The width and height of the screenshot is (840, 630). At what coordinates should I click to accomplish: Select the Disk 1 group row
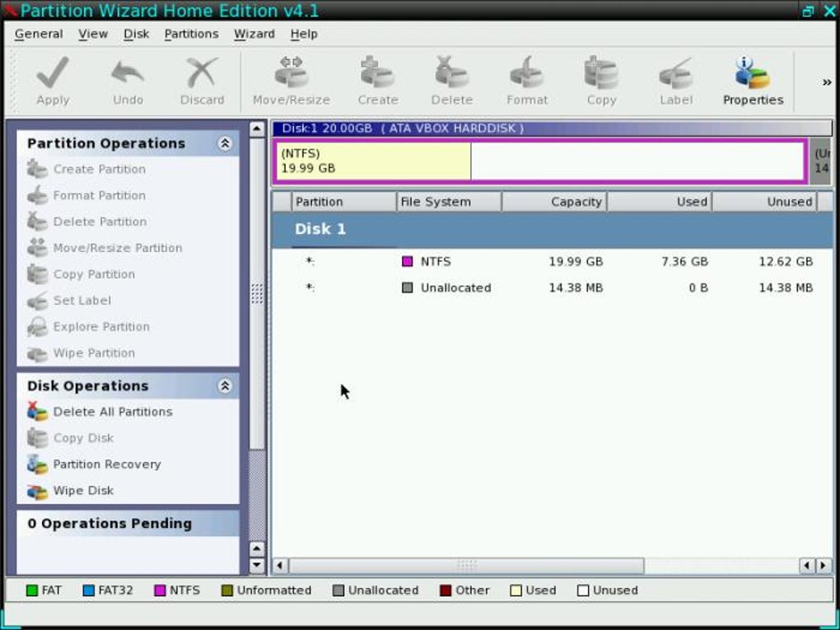tap(553, 229)
